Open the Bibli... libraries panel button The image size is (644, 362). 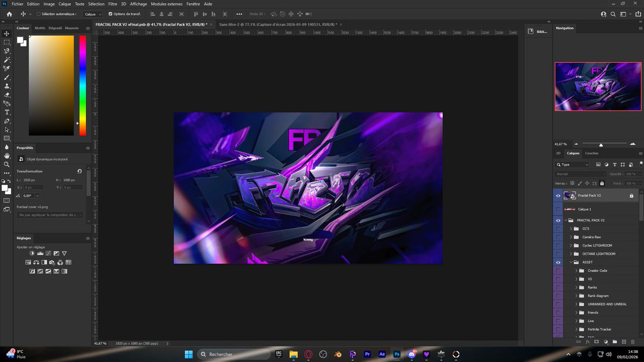point(538,32)
